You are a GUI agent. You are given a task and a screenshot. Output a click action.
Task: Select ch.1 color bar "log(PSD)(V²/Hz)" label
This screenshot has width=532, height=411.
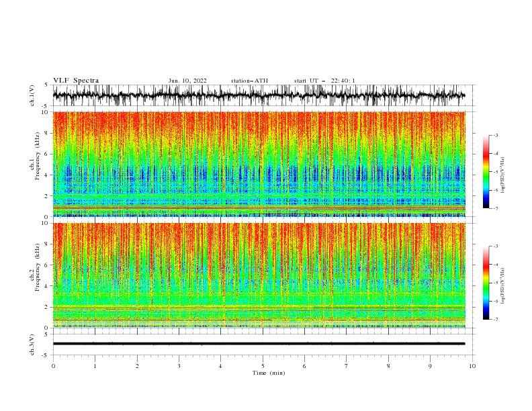[502, 175]
